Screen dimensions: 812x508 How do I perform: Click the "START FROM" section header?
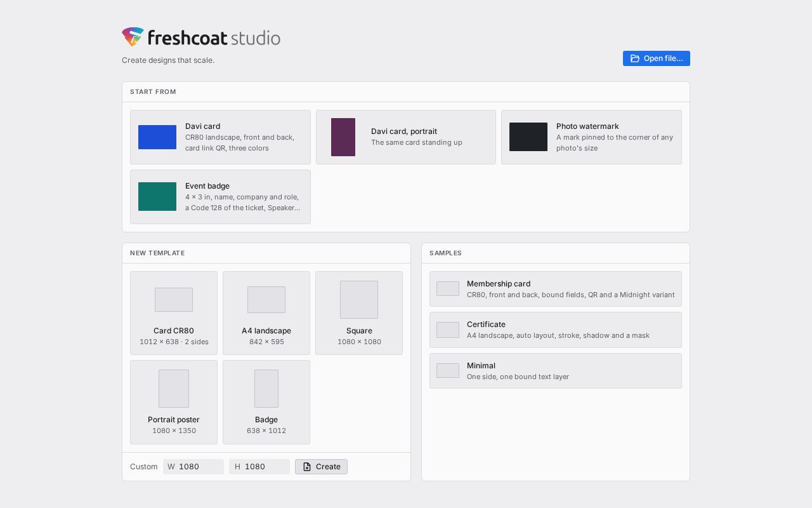pos(153,91)
